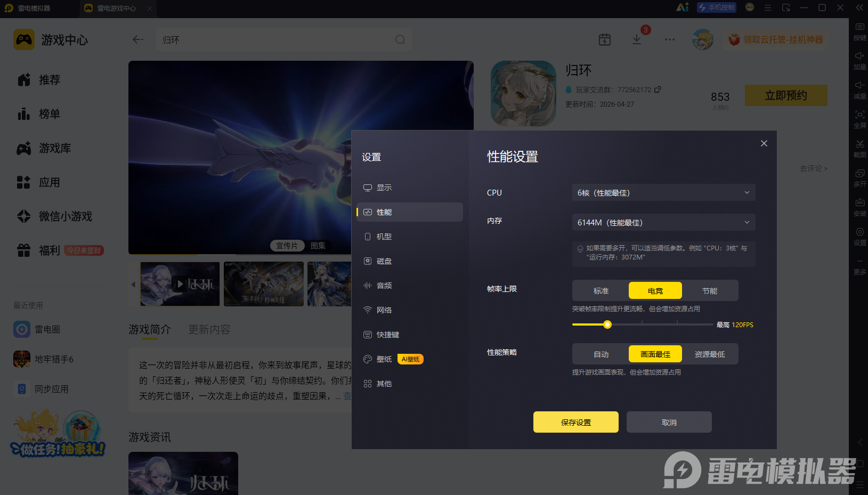Open the 机型 device model settings
The width and height of the screenshot is (868, 495).
click(409, 237)
